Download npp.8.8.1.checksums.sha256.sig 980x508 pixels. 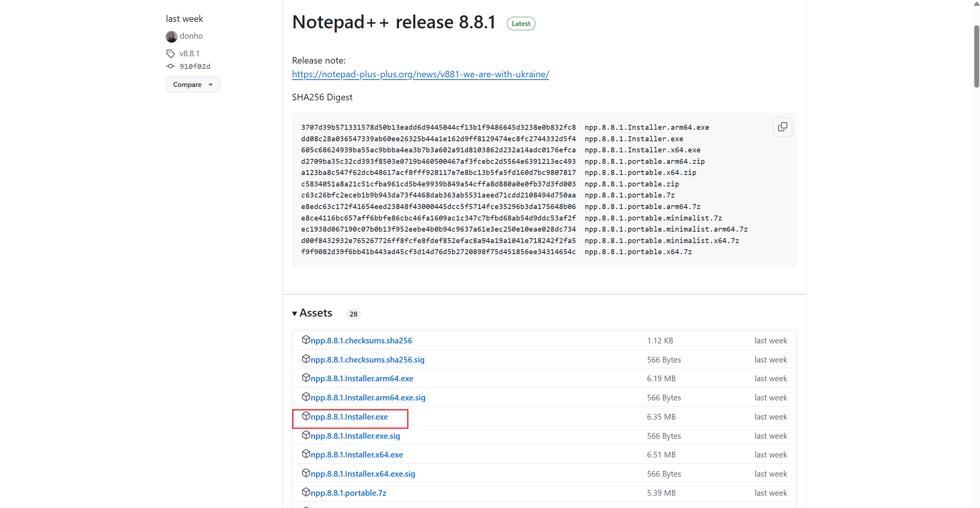pyautogui.click(x=367, y=360)
